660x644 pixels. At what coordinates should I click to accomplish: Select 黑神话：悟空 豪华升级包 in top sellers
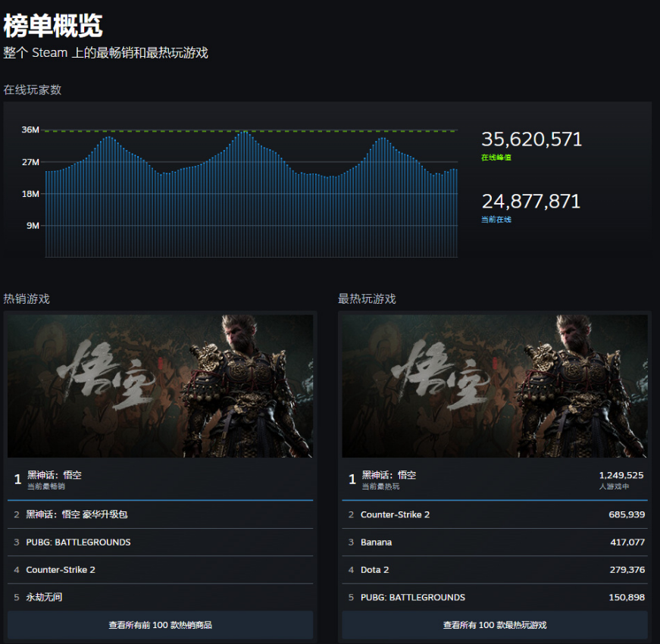click(x=160, y=514)
